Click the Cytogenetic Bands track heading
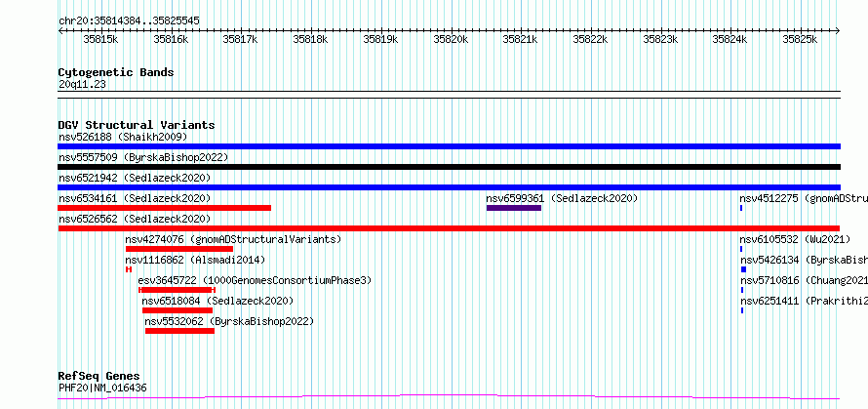 tap(116, 72)
